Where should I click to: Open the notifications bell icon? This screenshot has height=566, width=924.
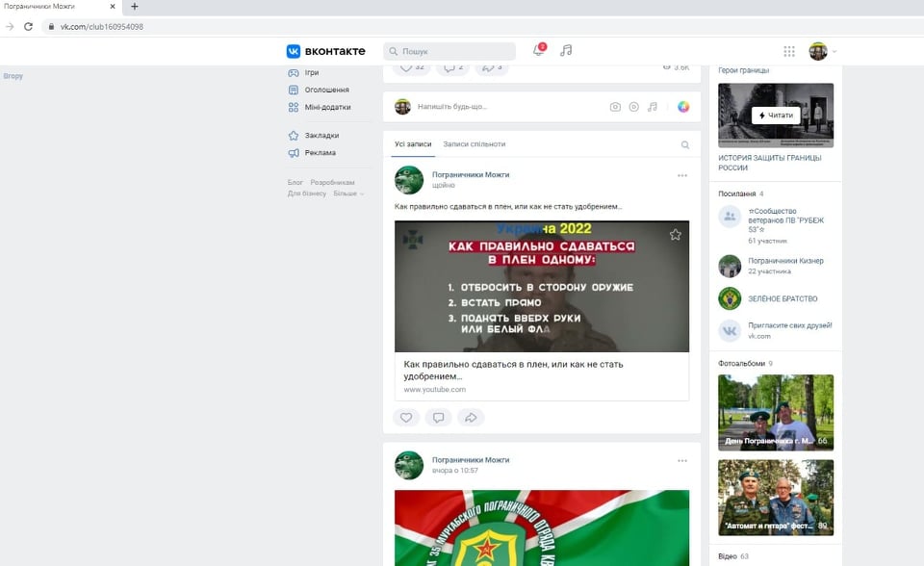coord(538,51)
